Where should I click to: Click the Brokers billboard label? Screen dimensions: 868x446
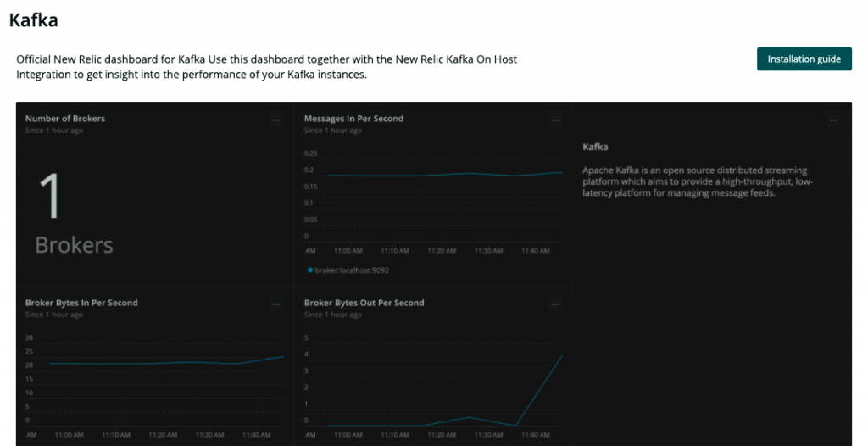[x=75, y=245]
